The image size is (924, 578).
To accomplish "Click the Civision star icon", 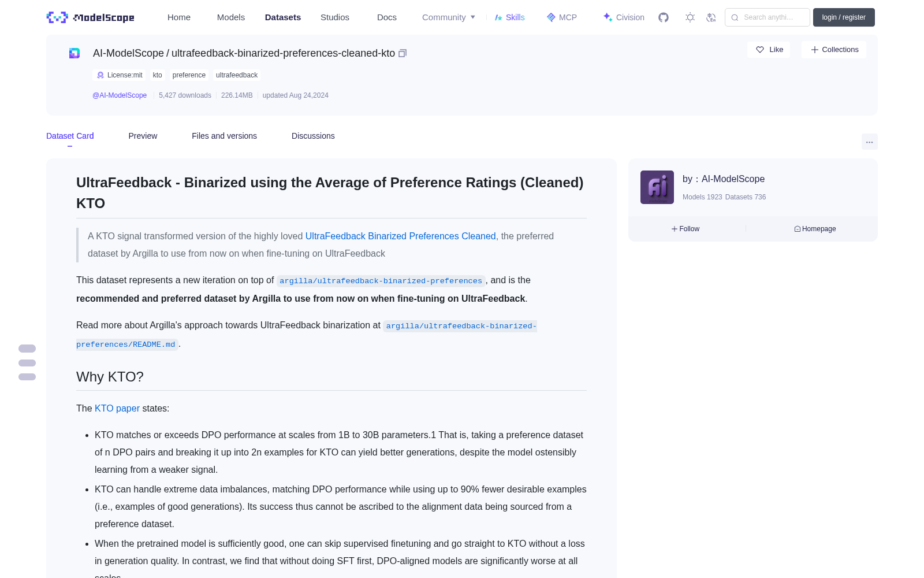I will point(608,17).
